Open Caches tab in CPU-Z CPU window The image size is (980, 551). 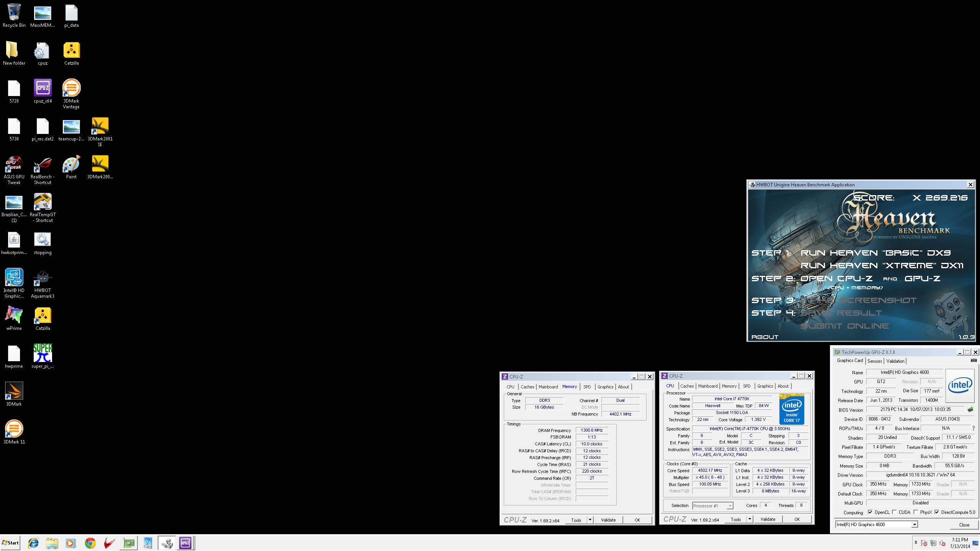687,386
